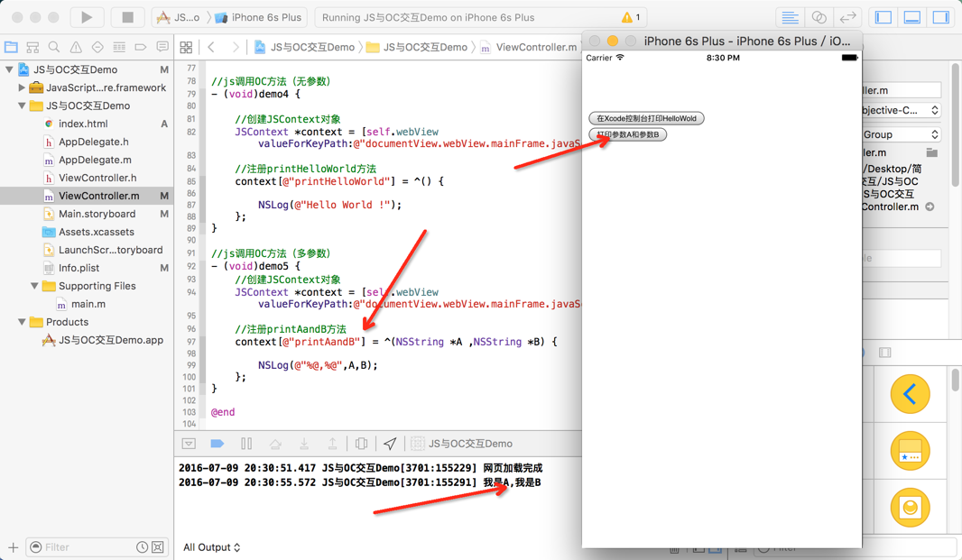Open the Breakpoint navigator icon
962x560 pixels.
tap(141, 47)
